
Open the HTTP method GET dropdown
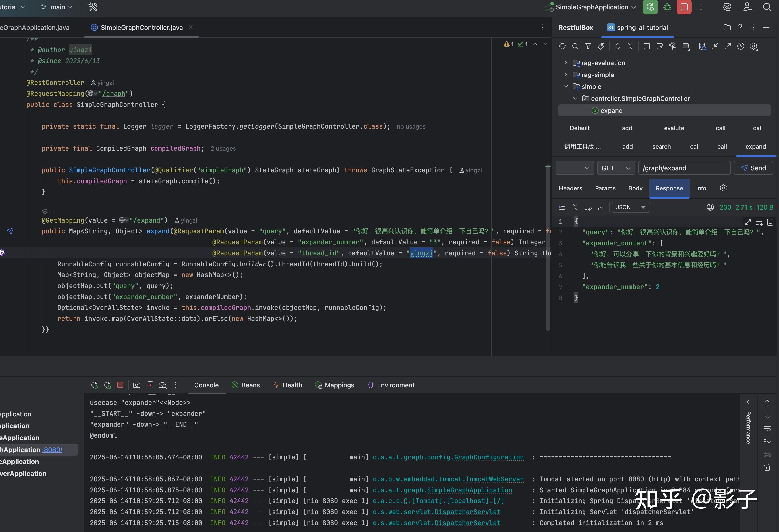tap(616, 168)
